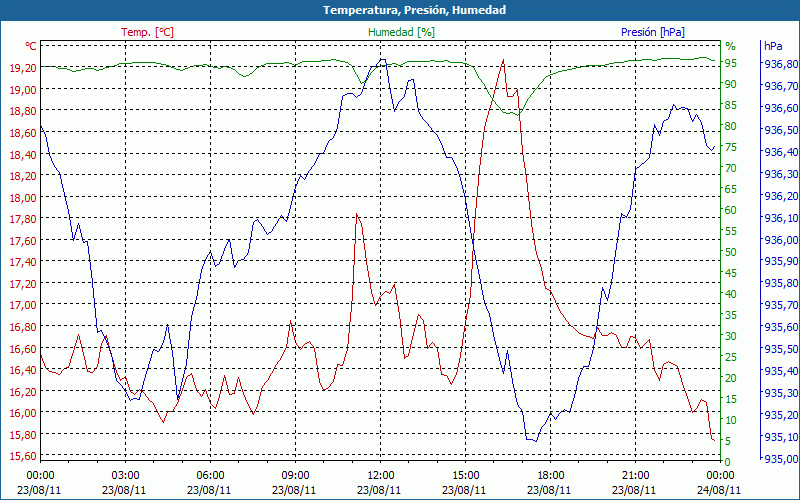The width and height of the screenshot is (800, 500).
Task: Click the "16,60" temperature axis value
Action: coord(23,348)
